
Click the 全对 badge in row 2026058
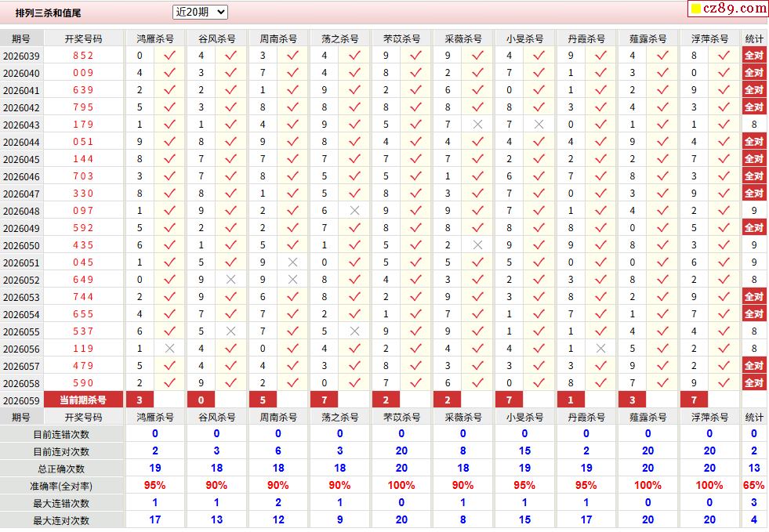tap(754, 383)
